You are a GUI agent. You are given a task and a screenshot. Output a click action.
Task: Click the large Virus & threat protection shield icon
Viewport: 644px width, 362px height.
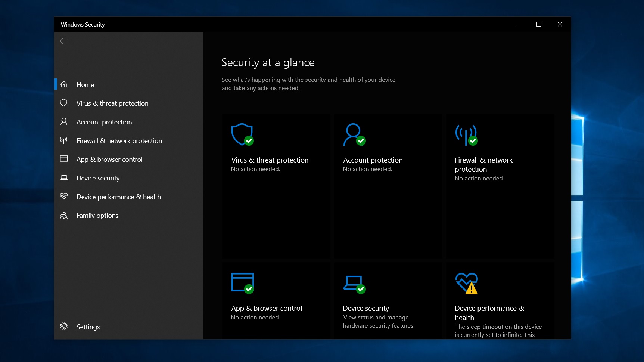point(243,134)
